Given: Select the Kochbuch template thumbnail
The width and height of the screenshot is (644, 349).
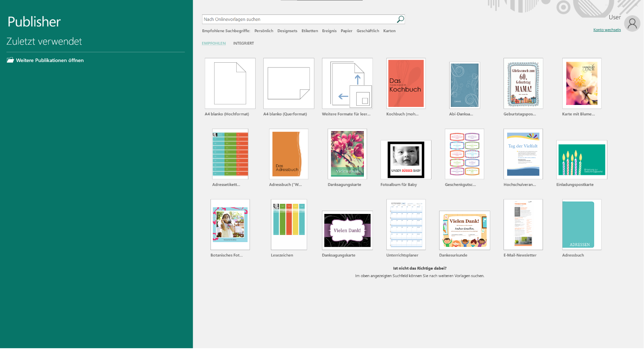Looking at the screenshot, I should point(406,84).
